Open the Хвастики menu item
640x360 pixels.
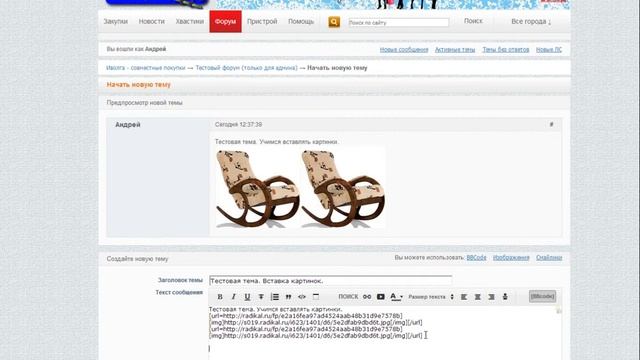coord(189,21)
